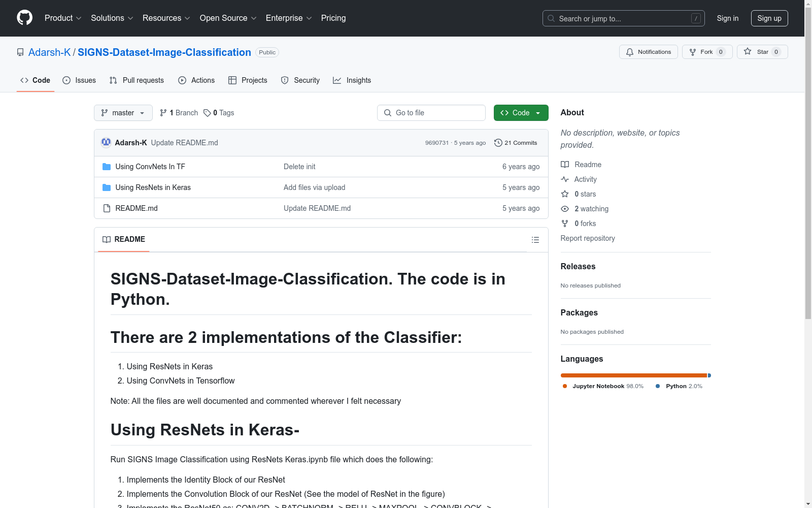Open the GitHub homepage logo
The height and width of the screenshot is (508, 812).
click(x=24, y=18)
